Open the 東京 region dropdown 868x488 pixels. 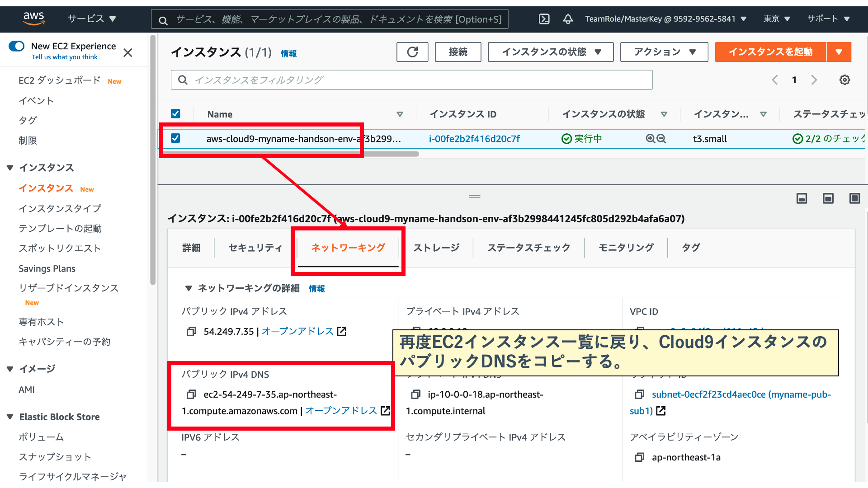(x=777, y=19)
